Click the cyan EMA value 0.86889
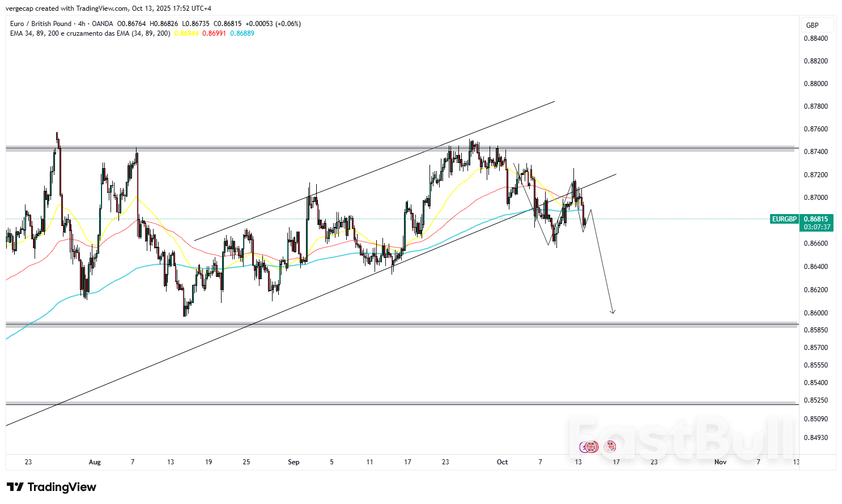This screenshot has height=504, width=842. click(x=243, y=33)
